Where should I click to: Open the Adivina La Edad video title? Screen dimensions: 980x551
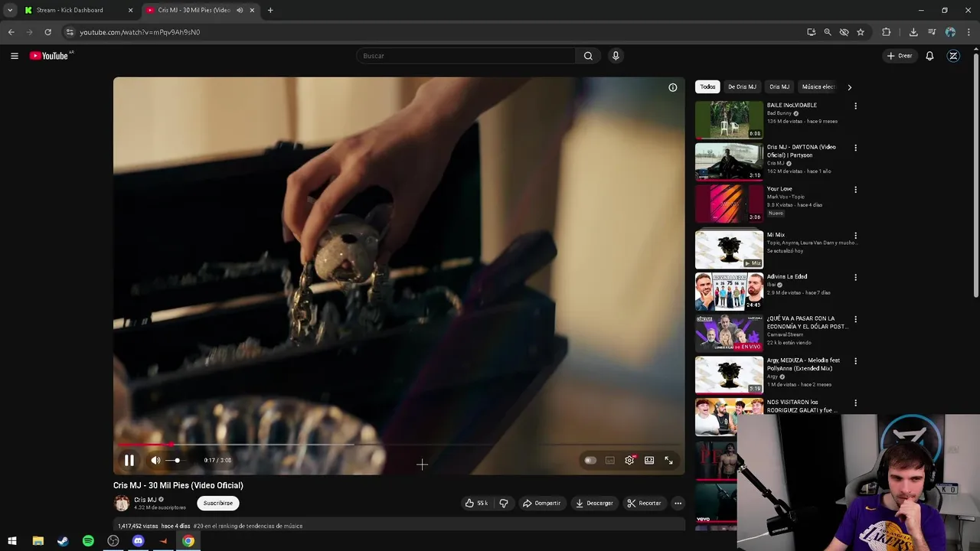pyautogui.click(x=787, y=276)
